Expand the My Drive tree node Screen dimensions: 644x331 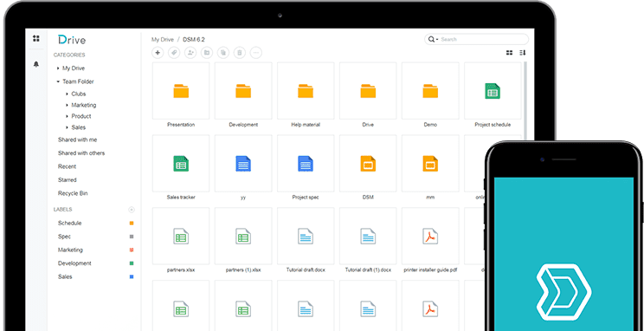tap(58, 68)
